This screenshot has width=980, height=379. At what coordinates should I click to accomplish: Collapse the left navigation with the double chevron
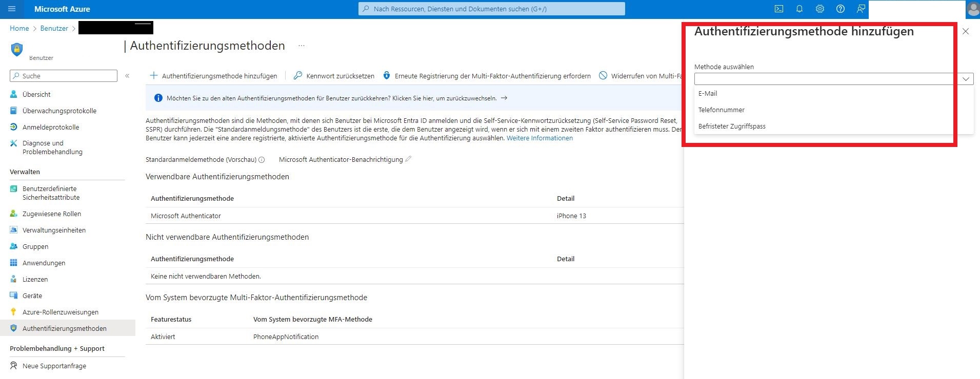click(x=127, y=76)
